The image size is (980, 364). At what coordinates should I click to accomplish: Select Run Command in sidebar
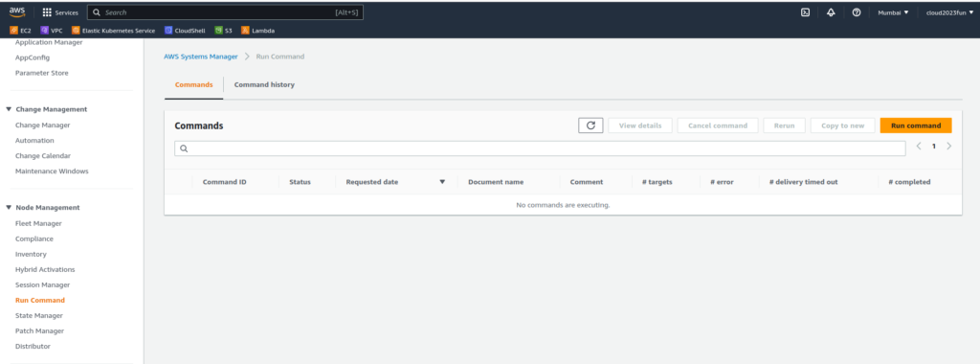pos(40,300)
